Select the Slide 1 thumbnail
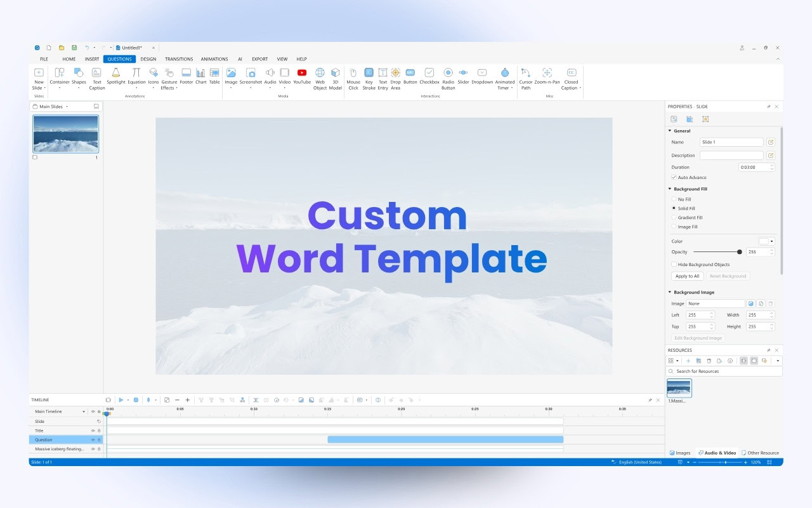Image resolution: width=812 pixels, height=508 pixels. tap(66, 133)
